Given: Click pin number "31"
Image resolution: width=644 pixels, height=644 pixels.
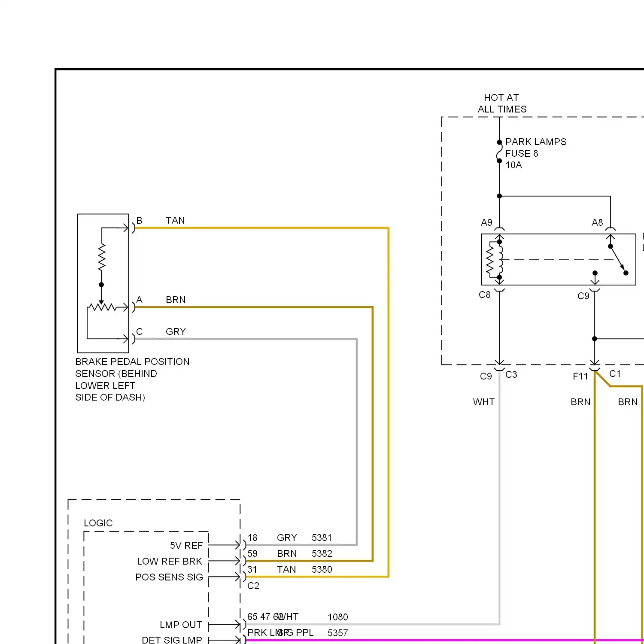Looking at the screenshot, I should click(x=252, y=569).
